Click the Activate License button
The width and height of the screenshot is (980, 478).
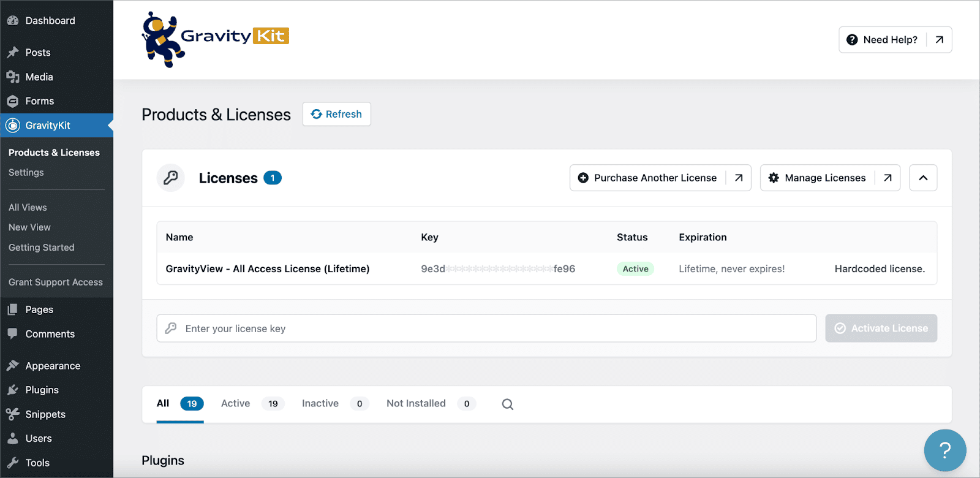881,328
